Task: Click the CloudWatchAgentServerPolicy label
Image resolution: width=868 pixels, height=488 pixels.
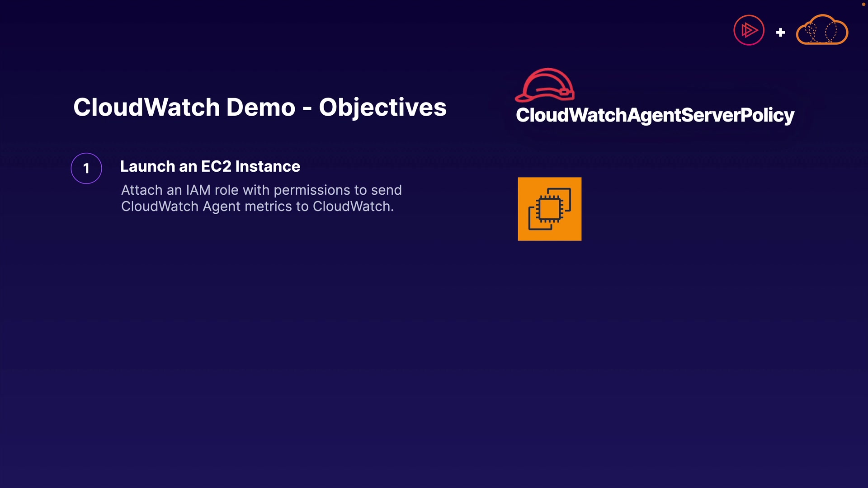Action: click(655, 115)
